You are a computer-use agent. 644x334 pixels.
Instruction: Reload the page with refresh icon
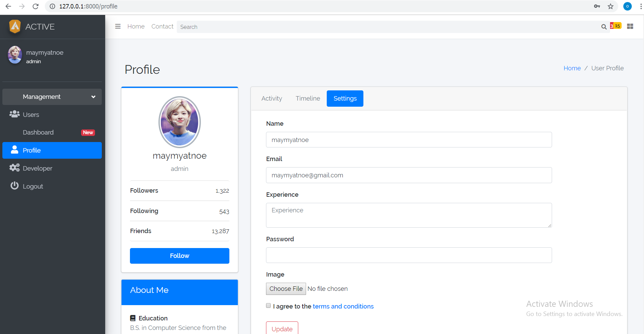click(35, 6)
